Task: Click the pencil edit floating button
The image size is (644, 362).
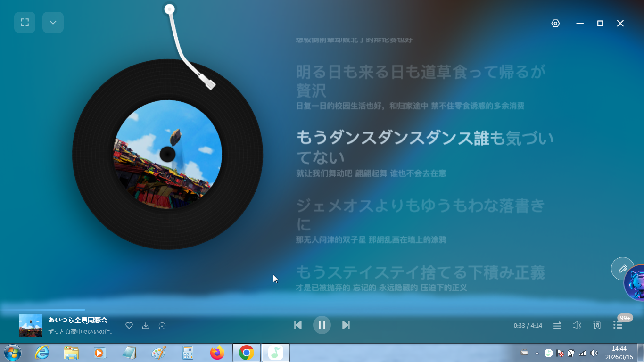Action: [622, 269]
